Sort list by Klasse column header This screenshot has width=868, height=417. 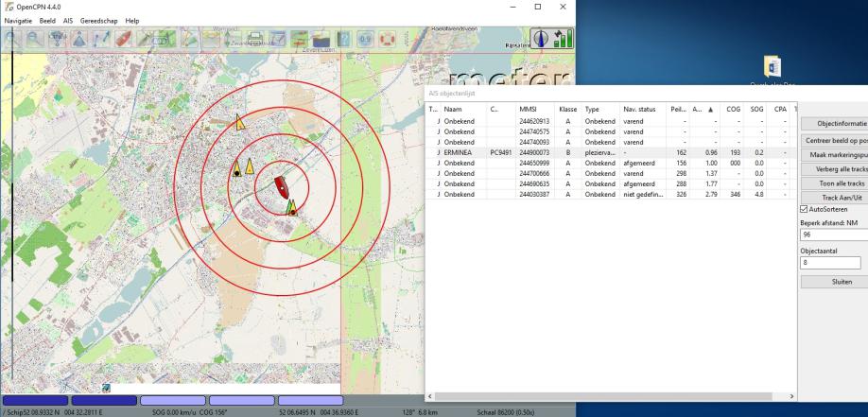[568, 109]
